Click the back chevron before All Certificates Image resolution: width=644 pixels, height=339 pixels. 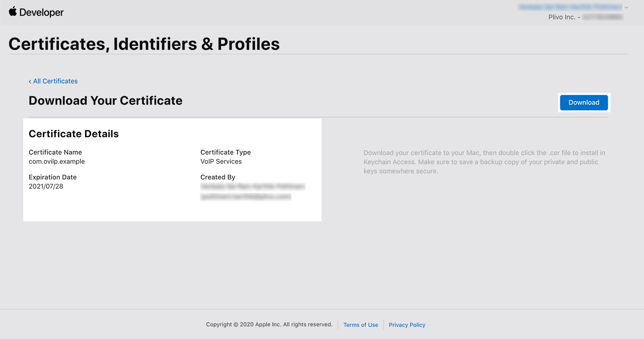click(30, 81)
